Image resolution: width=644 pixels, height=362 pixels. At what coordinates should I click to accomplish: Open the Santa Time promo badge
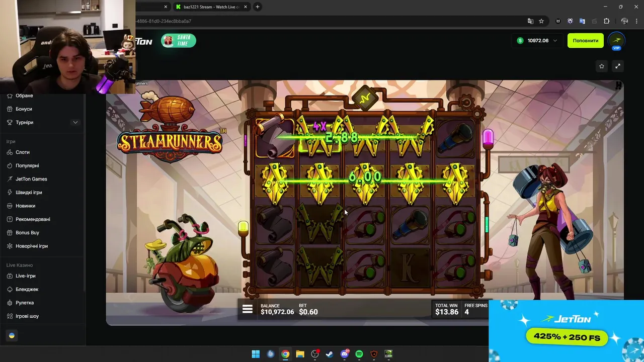[179, 41]
